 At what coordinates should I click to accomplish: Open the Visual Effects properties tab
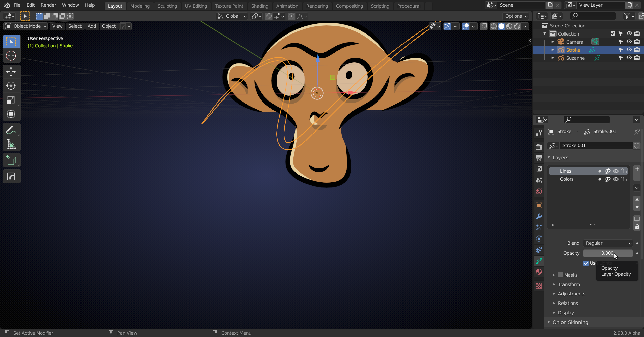(x=539, y=227)
